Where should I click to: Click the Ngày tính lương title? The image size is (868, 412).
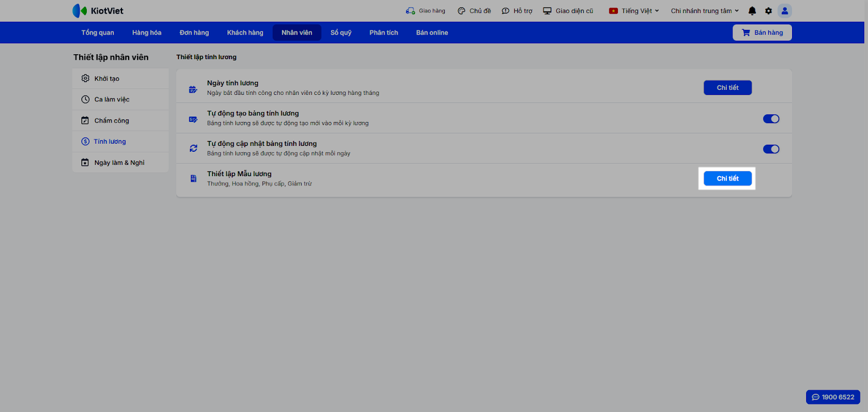tap(233, 83)
